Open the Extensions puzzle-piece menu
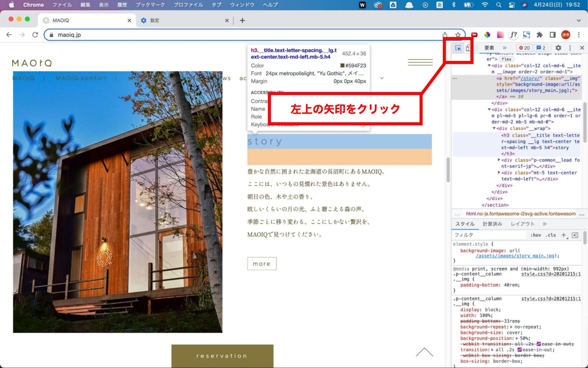The height and width of the screenshot is (368, 588). click(x=540, y=35)
